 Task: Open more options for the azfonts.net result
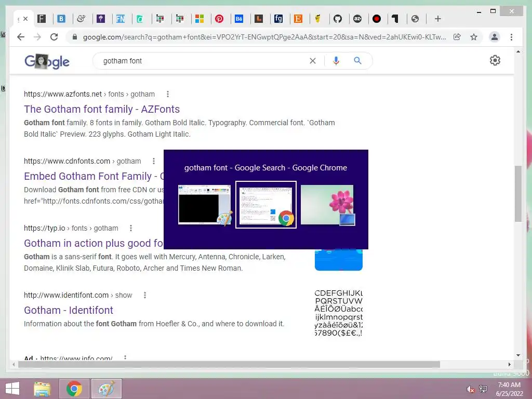pyautogui.click(x=168, y=94)
